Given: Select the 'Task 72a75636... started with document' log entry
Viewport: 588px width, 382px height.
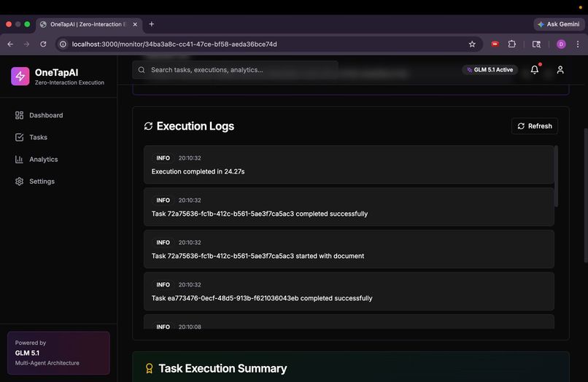Looking at the screenshot, I should (349, 249).
